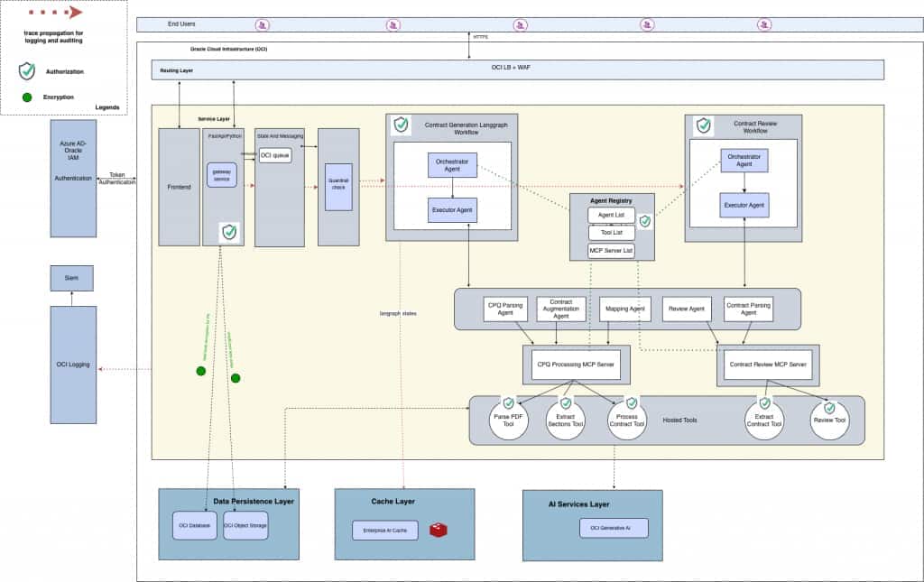Select the Contract Review MCP Server box

point(768,364)
